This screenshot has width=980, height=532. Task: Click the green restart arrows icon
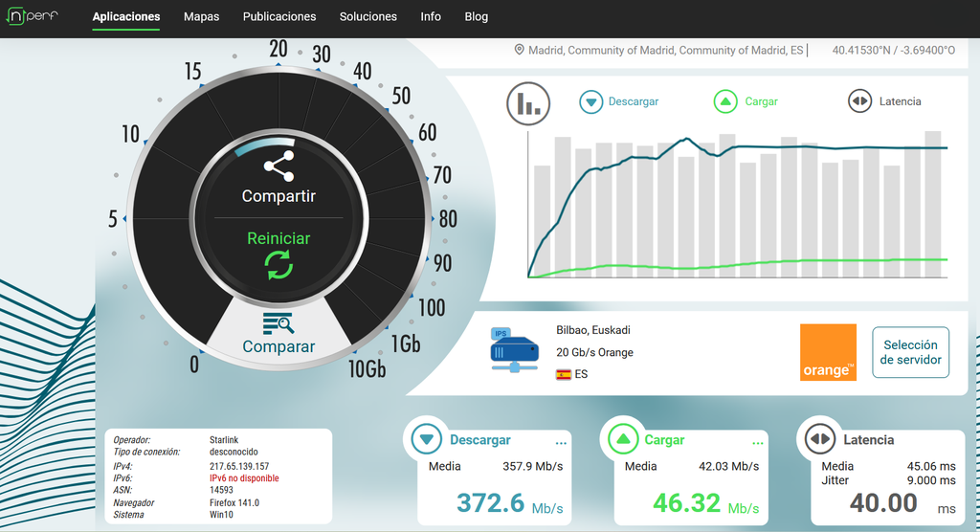[278, 265]
